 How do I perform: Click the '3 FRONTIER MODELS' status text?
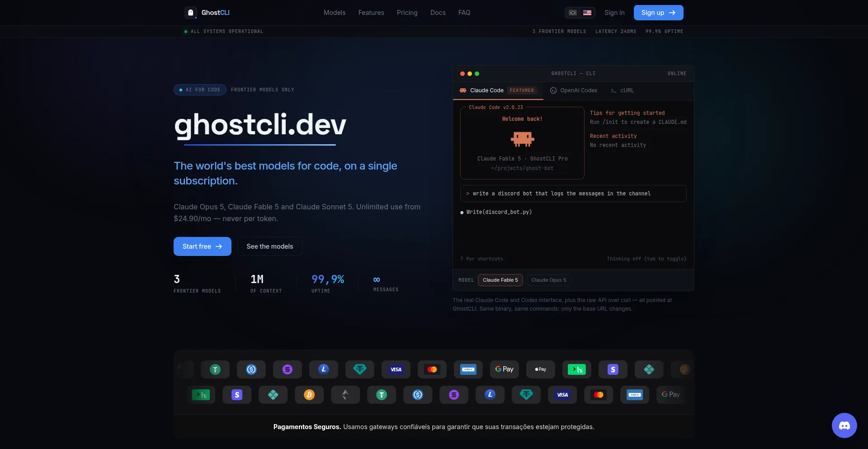(559, 32)
